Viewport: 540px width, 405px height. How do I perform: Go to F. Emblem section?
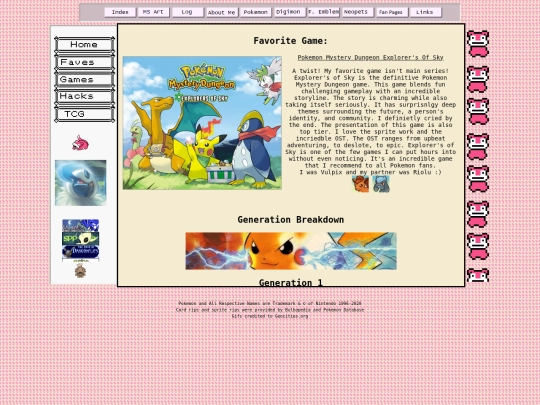(x=323, y=12)
